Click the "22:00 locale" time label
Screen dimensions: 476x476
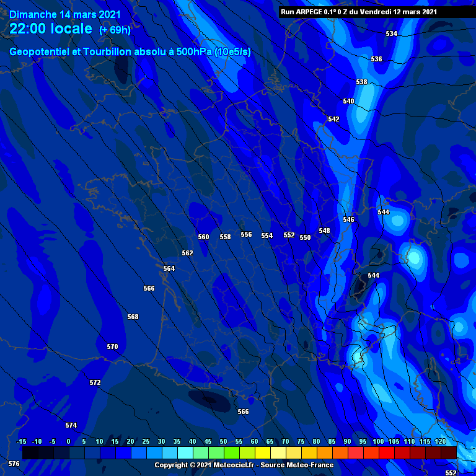tap(52, 29)
